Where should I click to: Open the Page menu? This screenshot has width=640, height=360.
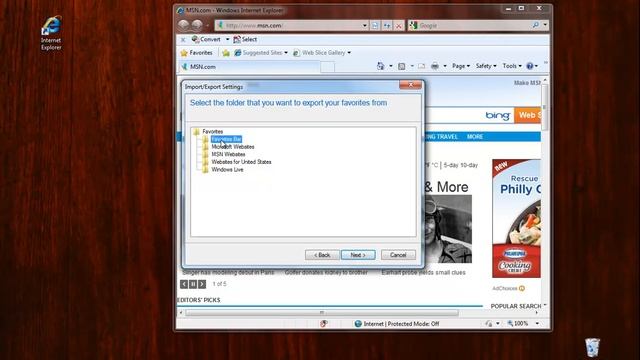461,66
